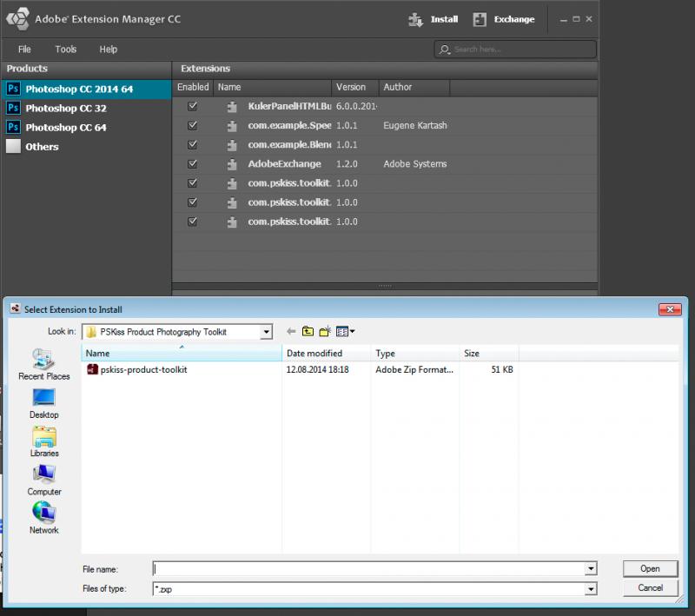The image size is (695, 616).
Task: Open the File menu
Action: click(x=24, y=50)
